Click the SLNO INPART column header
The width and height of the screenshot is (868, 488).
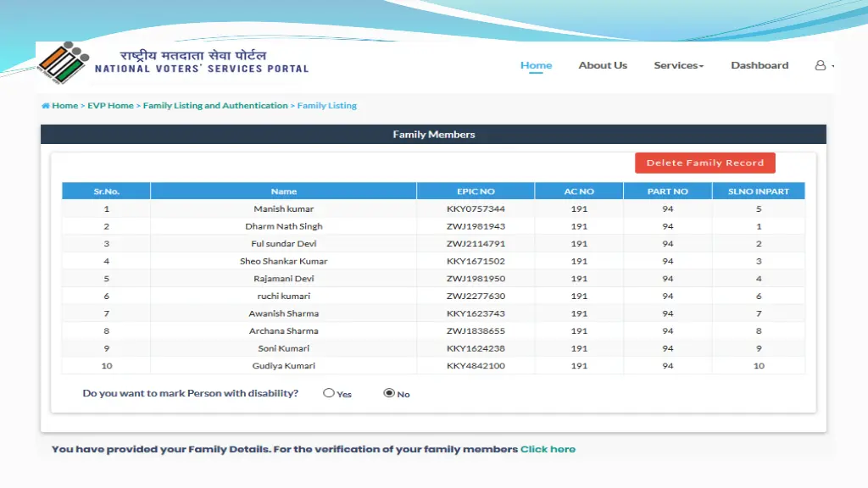pos(759,191)
